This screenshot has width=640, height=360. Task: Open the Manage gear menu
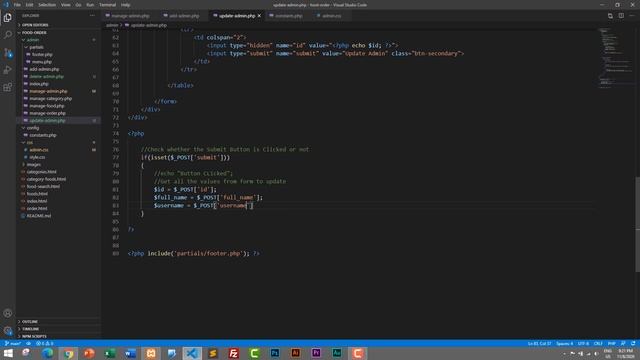coord(8,331)
